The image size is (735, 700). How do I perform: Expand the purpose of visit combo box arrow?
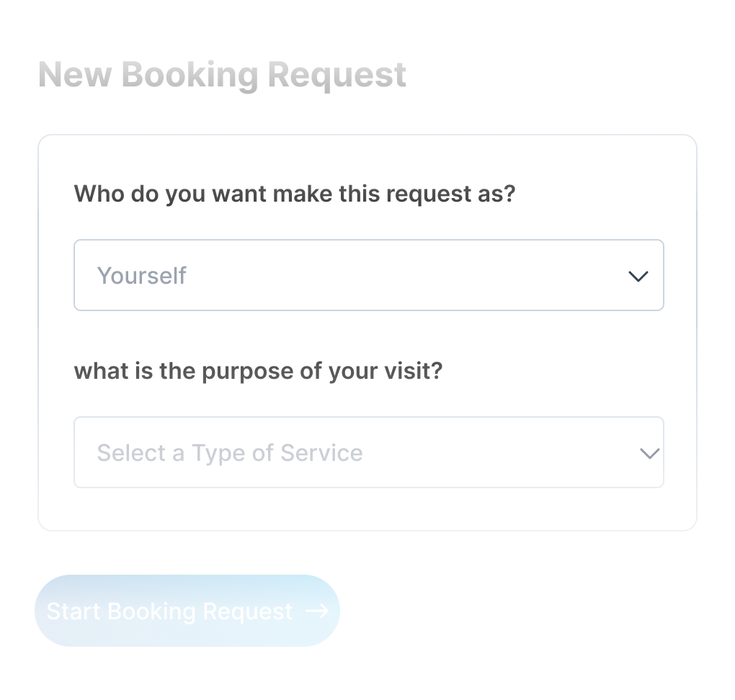coord(649,453)
